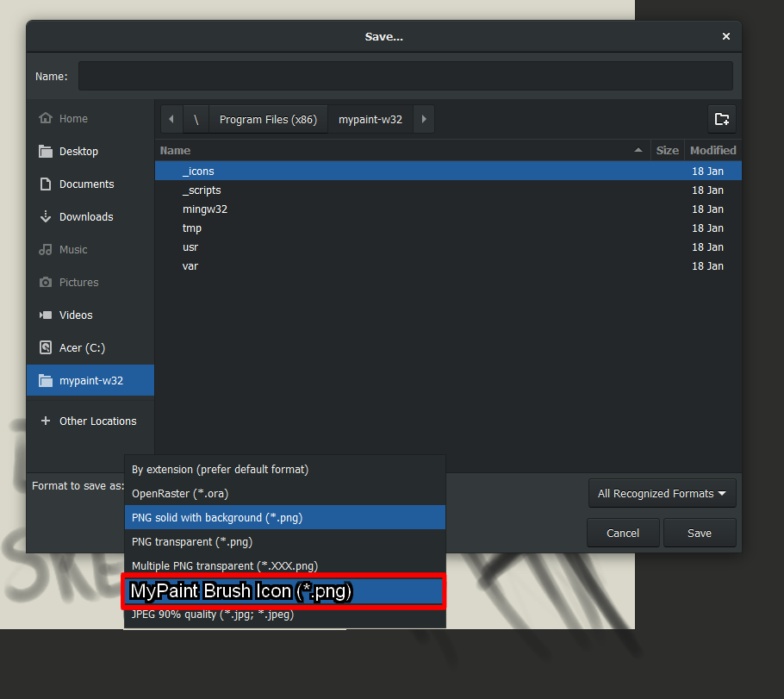Sort files by Name column header
Viewport: 784px width, 699px height.
(x=402, y=150)
